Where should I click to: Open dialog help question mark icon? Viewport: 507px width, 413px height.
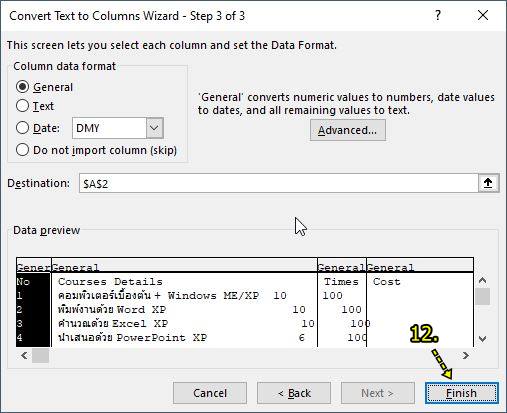pos(438,15)
